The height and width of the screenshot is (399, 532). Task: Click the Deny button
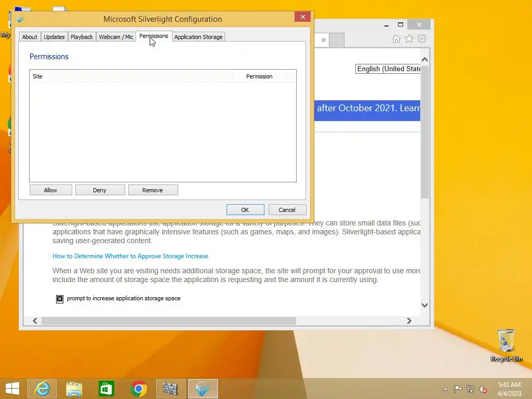(100, 190)
